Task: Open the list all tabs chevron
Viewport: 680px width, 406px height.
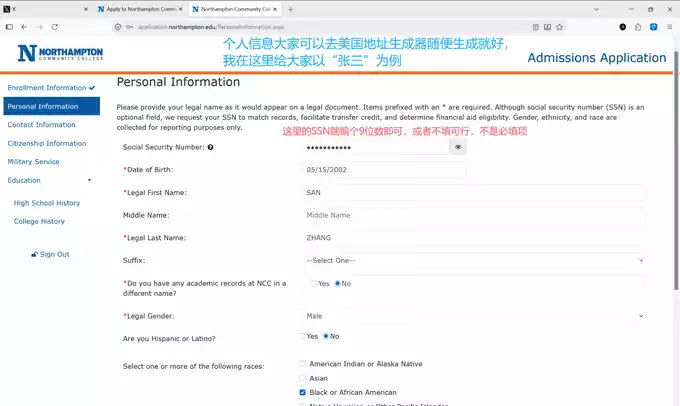Action: [596, 9]
